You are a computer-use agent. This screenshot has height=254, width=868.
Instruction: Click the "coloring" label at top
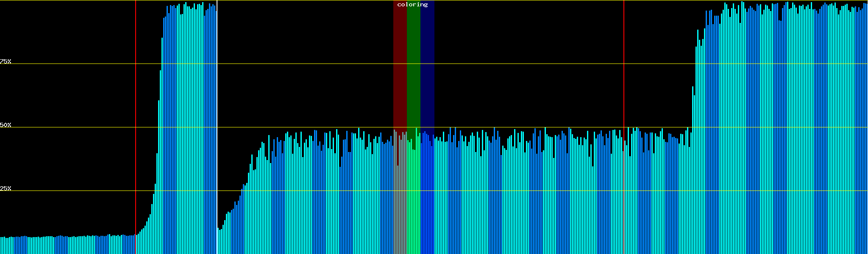point(412,5)
